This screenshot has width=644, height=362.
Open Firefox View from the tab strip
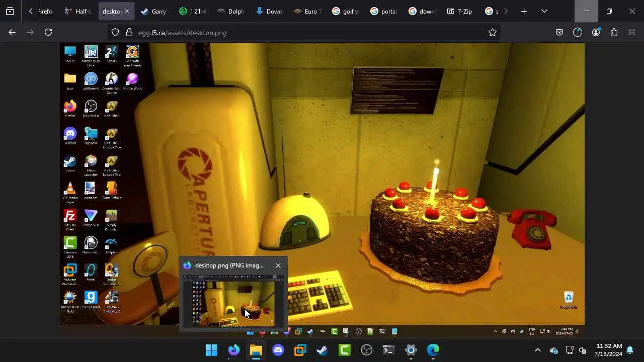click(10, 11)
